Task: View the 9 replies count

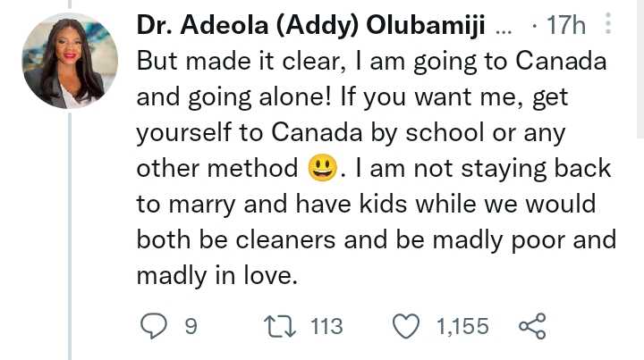Action: [x=190, y=327]
